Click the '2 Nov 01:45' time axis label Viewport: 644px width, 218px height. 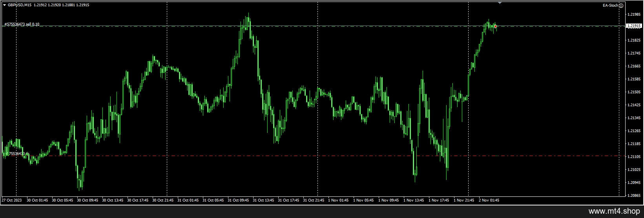pos(489,200)
